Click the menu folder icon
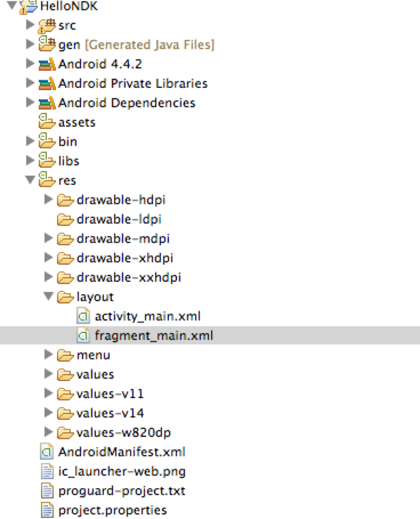The height and width of the screenshot is (519, 420). coord(65,355)
